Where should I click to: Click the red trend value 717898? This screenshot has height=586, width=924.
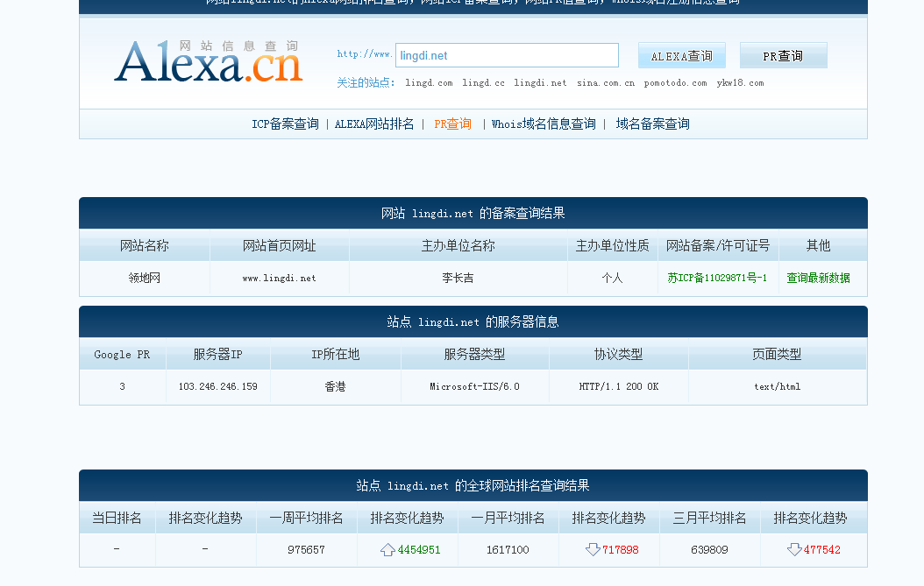click(621, 550)
